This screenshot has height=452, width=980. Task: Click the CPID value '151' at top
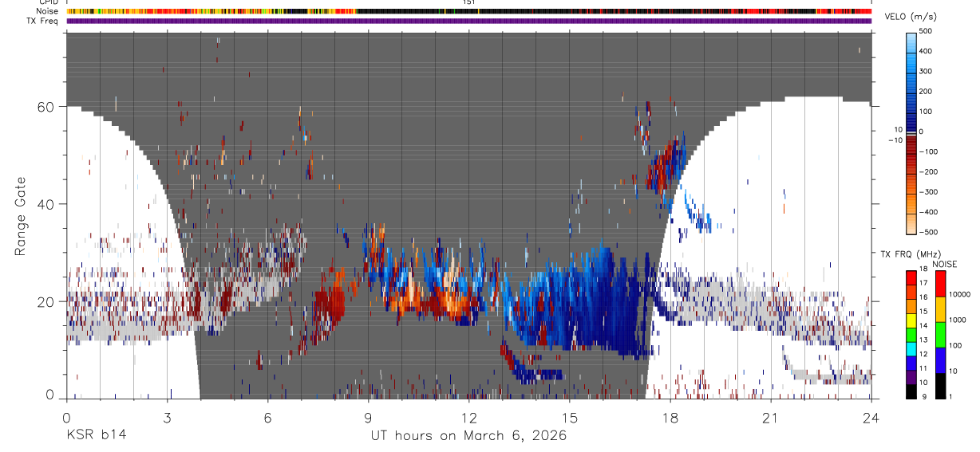[x=469, y=2]
